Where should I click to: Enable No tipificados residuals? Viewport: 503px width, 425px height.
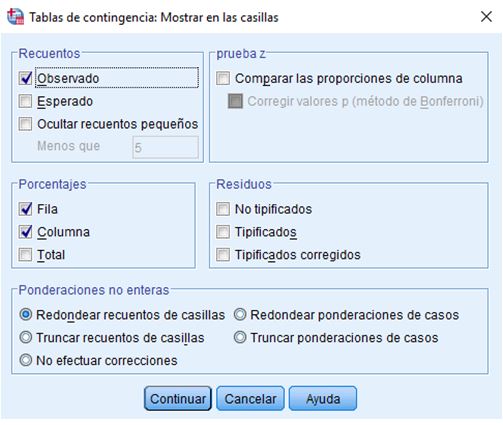click(x=223, y=209)
